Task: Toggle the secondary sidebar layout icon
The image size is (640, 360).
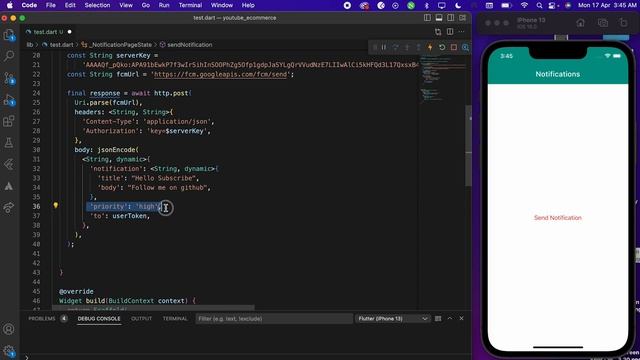Action: pos(451,18)
